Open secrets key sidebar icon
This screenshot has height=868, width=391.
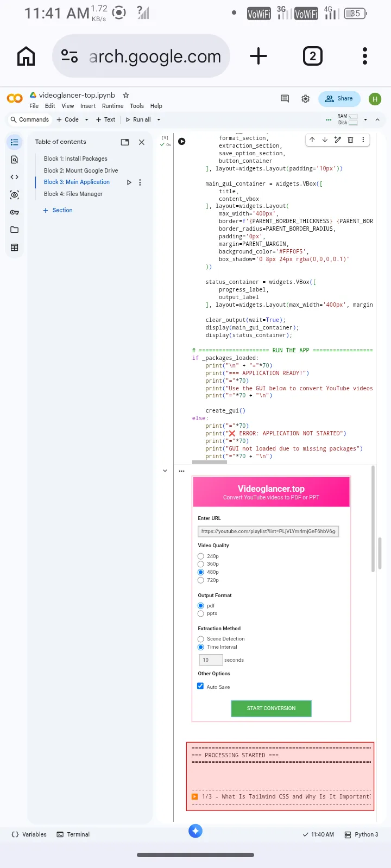(x=14, y=212)
